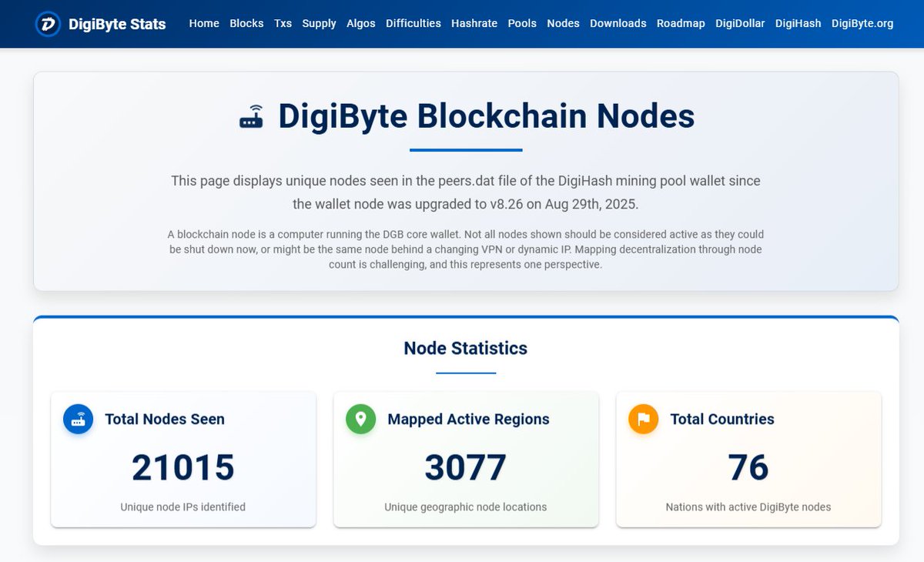Select the Nodes menu item

click(x=563, y=23)
